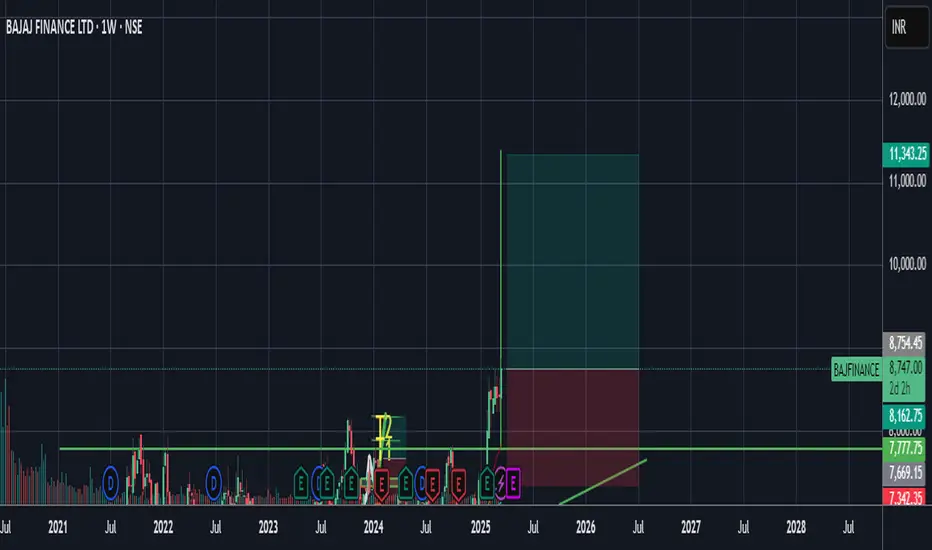Image resolution: width=932 pixels, height=550 pixels.
Task: Click the purple upcoming earnings E marker
Action: pyautogui.click(x=513, y=483)
